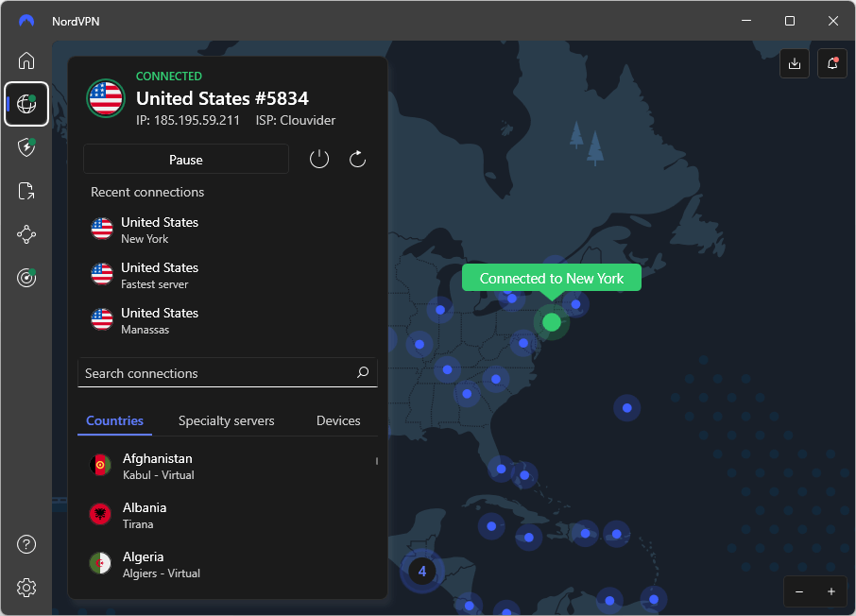Viewport: 856px width, 616px height.
Task: Connect to recent United States Manassas
Action: pyautogui.click(x=228, y=320)
